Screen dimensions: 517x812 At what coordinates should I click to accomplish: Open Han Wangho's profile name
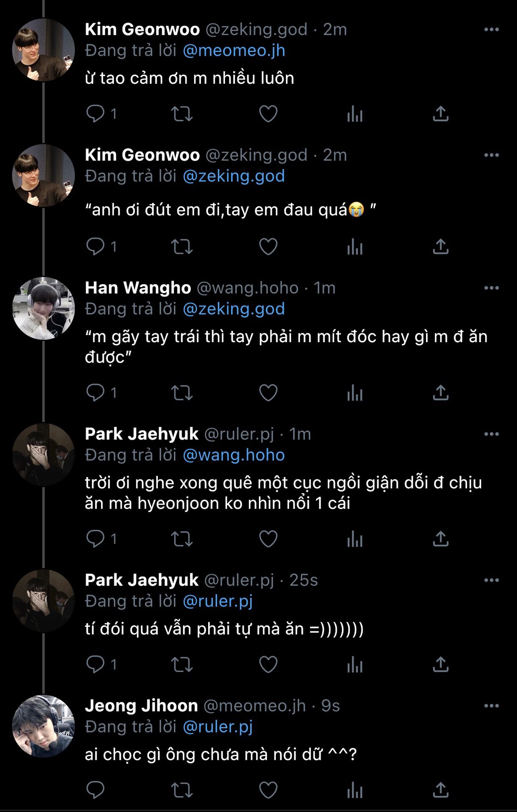[138, 288]
